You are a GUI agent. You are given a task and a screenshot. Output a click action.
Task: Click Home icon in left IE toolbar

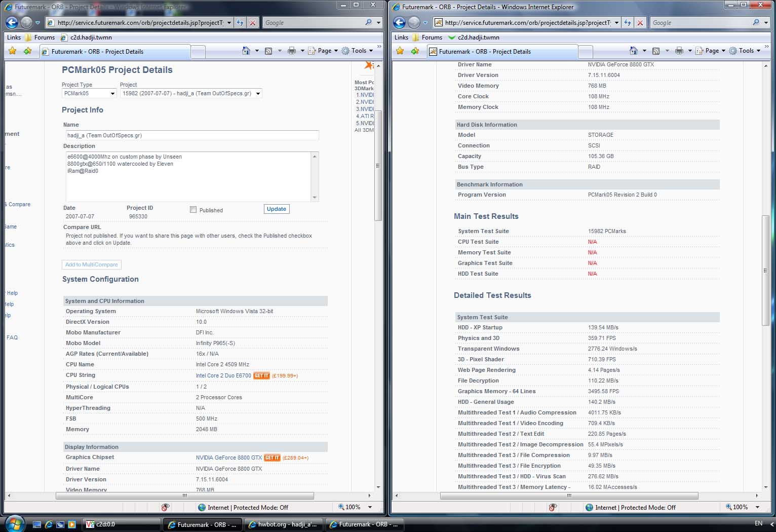point(246,51)
